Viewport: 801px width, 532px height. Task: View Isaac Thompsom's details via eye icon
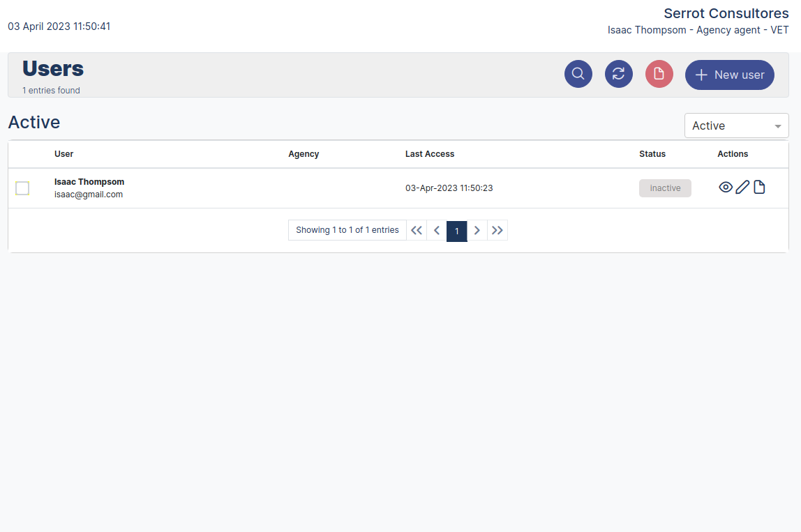pyautogui.click(x=726, y=187)
